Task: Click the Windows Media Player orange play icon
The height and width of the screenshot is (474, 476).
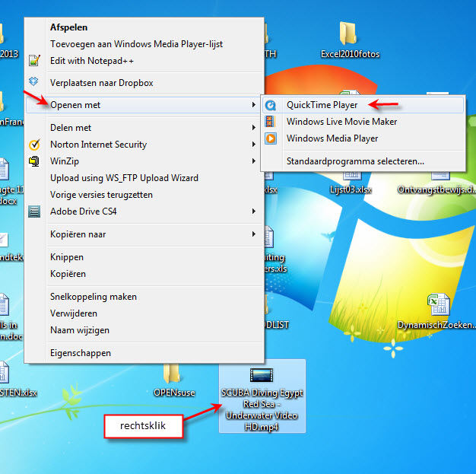Action: [271, 138]
